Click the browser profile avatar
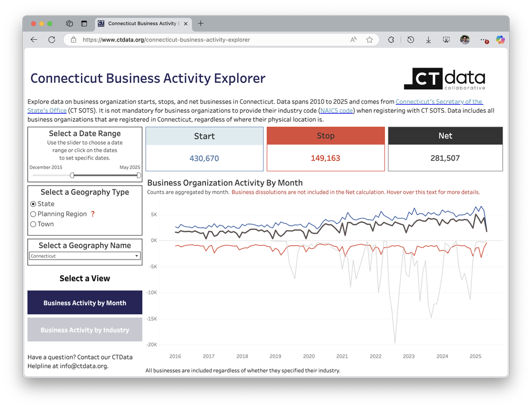The width and height of the screenshot is (532, 408). [x=464, y=39]
